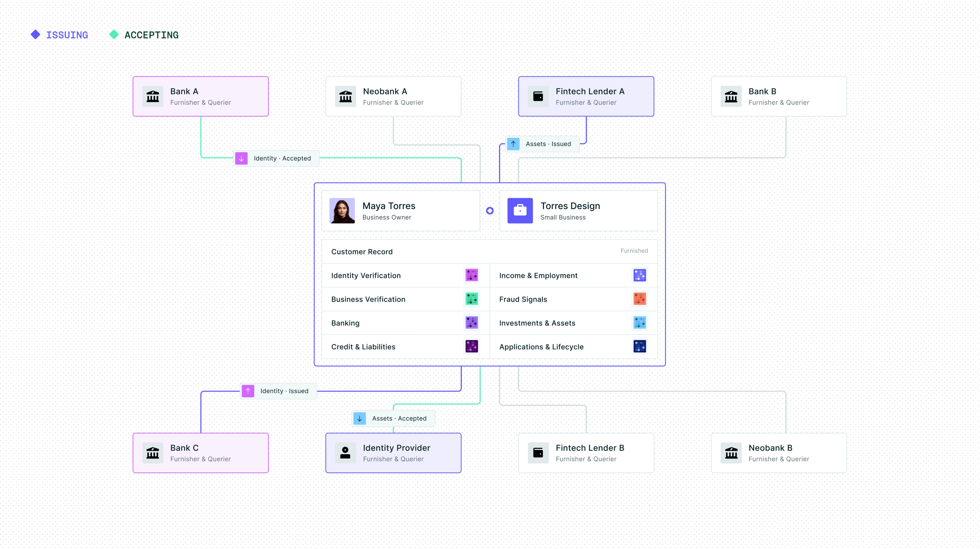Click the Bank A building icon
The image size is (980, 549).
(x=153, y=96)
